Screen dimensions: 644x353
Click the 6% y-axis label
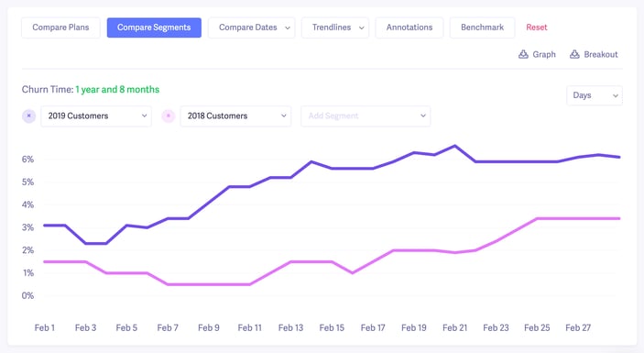pyautogui.click(x=27, y=160)
